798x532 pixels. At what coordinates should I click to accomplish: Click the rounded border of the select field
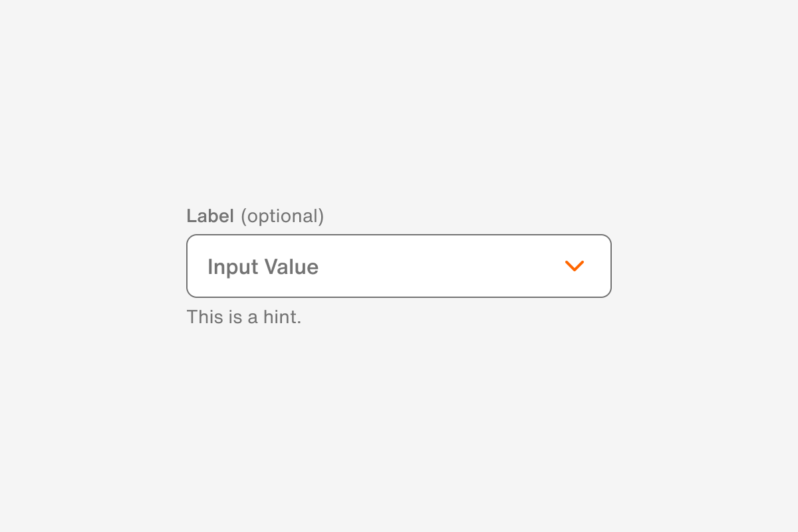(x=399, y=235)
